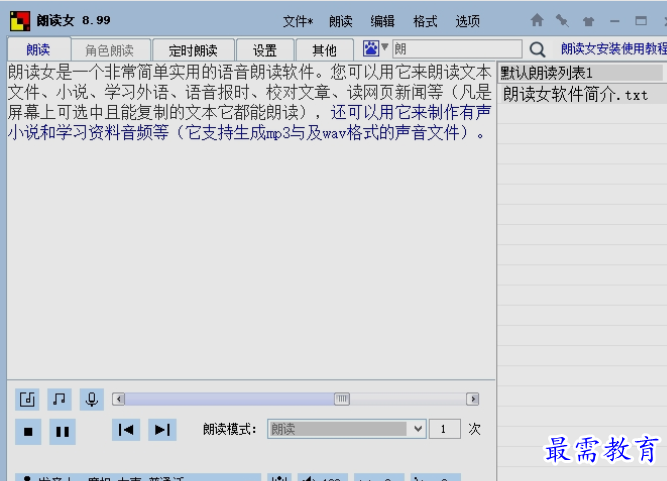
Task: Click the paw search engine icon
Action: click(371, 48)
